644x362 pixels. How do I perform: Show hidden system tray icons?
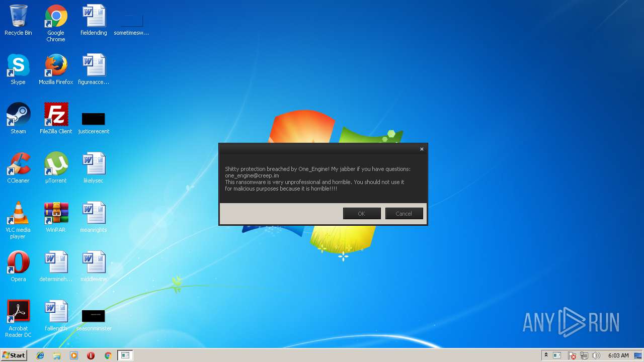(x=546, y=355)
